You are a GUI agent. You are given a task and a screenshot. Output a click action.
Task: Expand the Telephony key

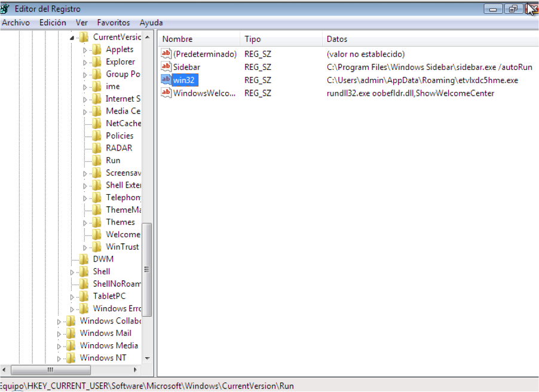click(x=85, y=198)
